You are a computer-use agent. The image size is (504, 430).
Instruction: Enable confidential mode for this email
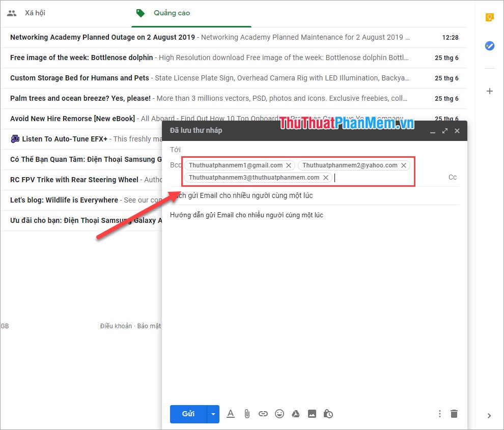[328, 414]
